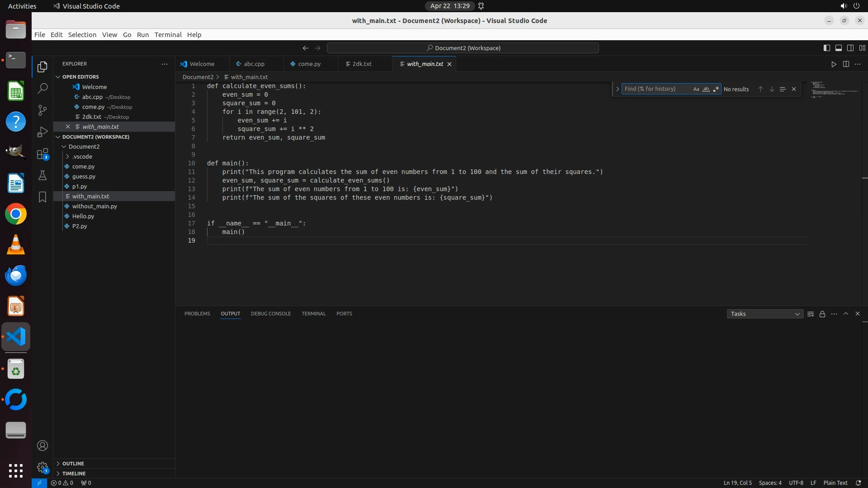Screen dimensions: 868x488
Task: Split the editor to the right
Action: [846, 64]
